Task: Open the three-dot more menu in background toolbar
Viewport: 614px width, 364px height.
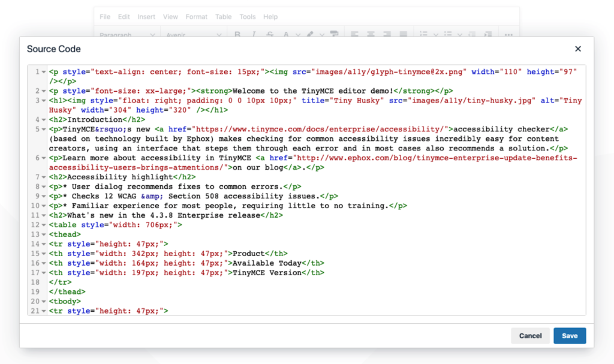Action: click(x=508, y=35)
